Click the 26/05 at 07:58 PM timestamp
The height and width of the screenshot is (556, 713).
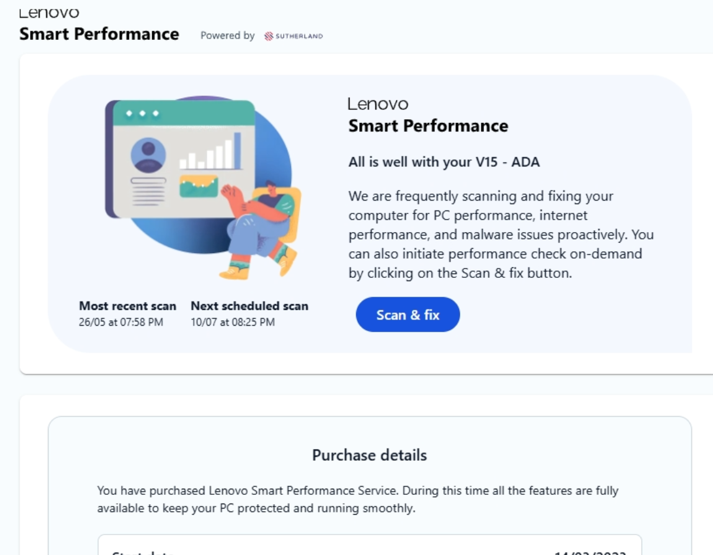[121, 322]
